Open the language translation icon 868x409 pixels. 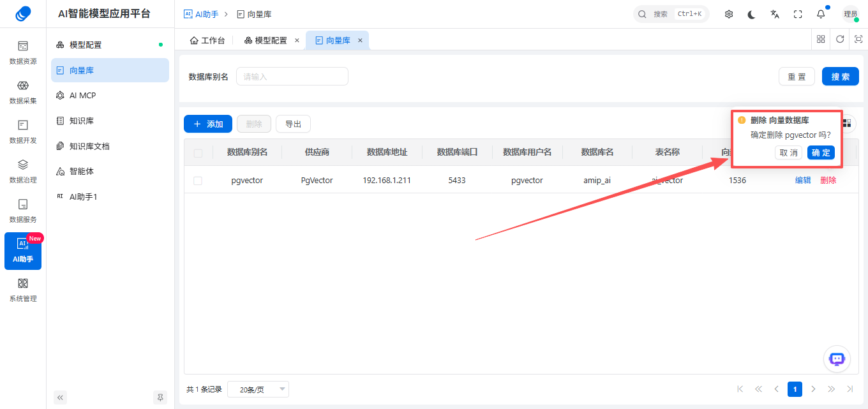click(775, 14)
